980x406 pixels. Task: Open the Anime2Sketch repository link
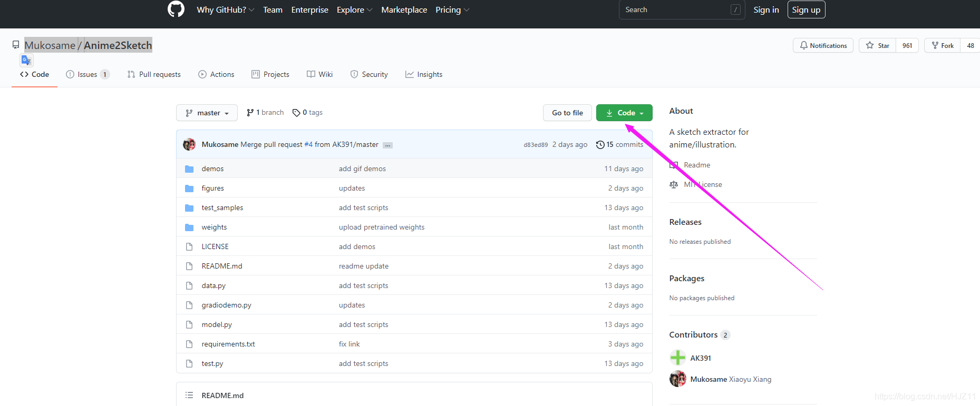118,45
